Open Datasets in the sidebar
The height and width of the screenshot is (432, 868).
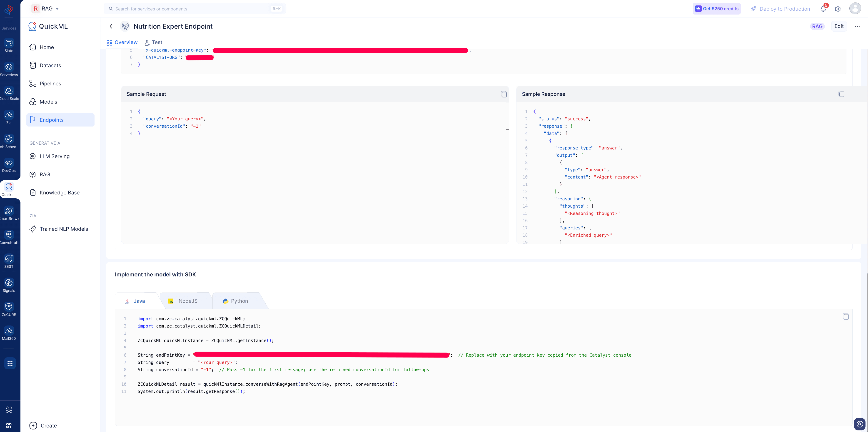(x=60, y=65)
